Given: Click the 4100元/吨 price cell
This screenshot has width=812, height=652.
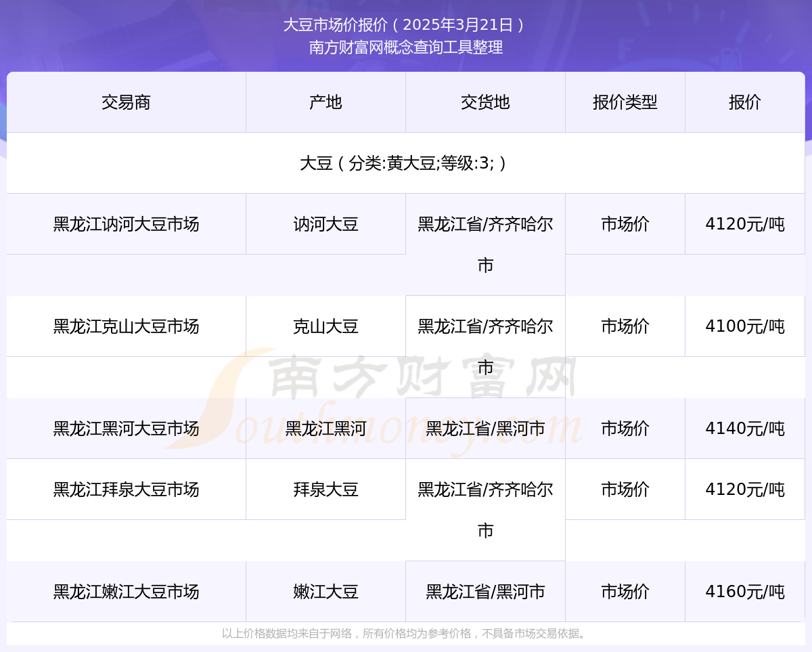Looking at the screenshot, I should coord(745,326).
